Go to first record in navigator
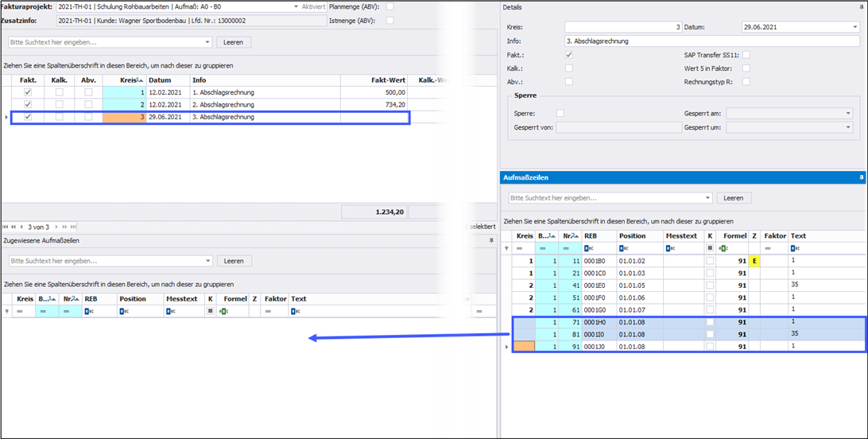This screenshot has height=439, width=868. (5, 227)
